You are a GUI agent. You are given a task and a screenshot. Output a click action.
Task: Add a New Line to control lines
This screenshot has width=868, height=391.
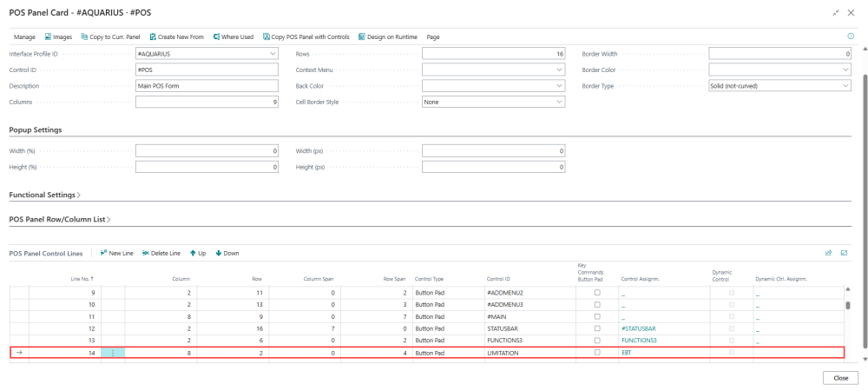[117, 253]
